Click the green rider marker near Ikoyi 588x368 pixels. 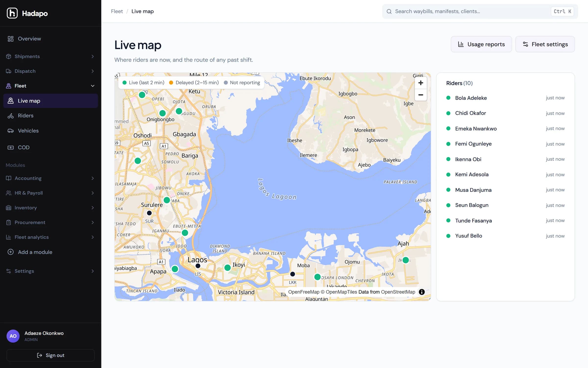click(x=227, y=268)
